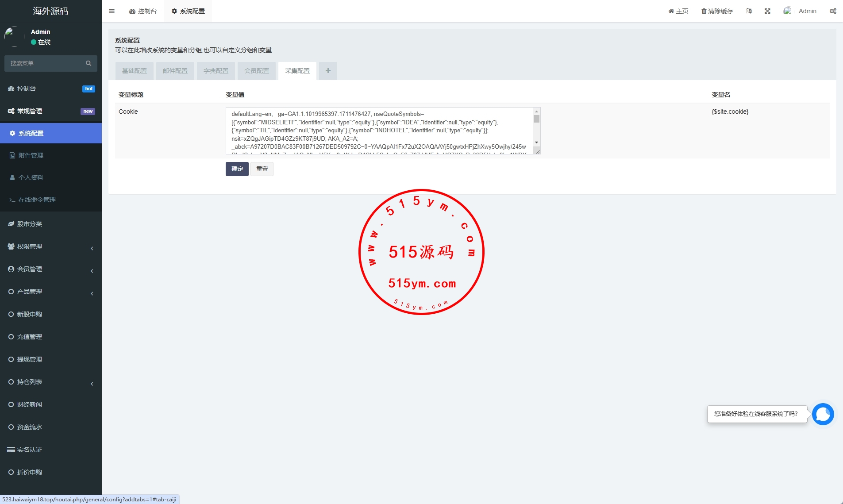
Task: Go to the home page via 主页 icon
Action: (678, 11)
